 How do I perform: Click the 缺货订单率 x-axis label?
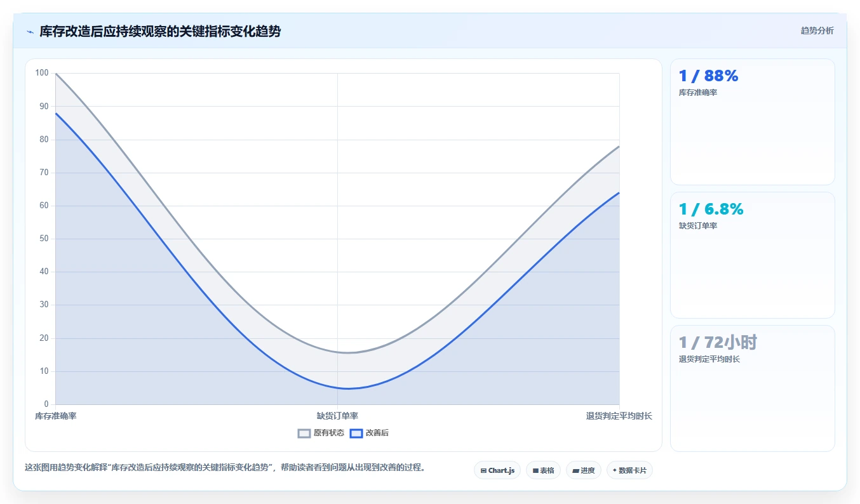pyautogui.click(x=337, y=416)
